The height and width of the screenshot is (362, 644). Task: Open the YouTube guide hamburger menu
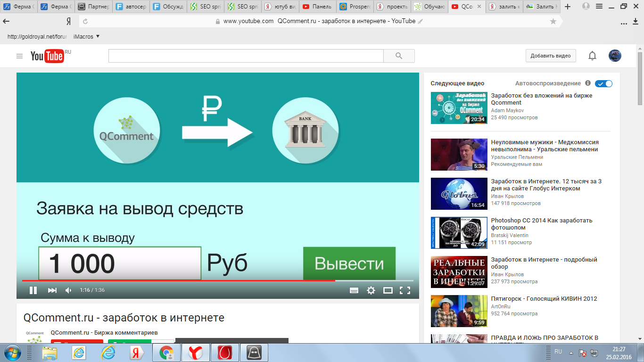[19, 56]
